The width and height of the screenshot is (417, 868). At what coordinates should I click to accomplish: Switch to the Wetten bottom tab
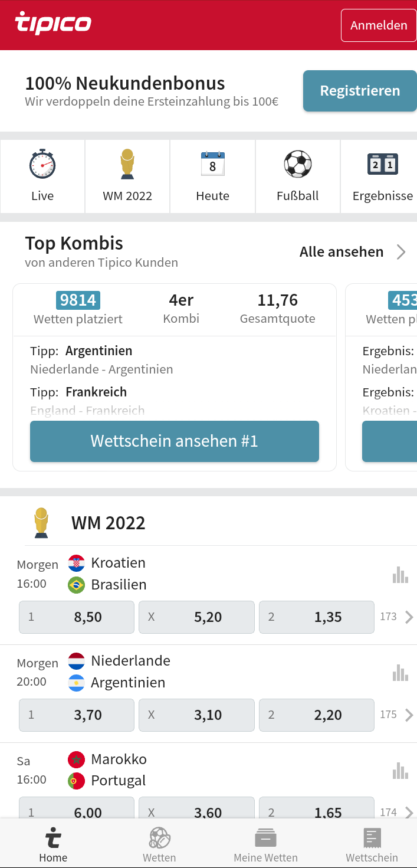click(159, 844)
